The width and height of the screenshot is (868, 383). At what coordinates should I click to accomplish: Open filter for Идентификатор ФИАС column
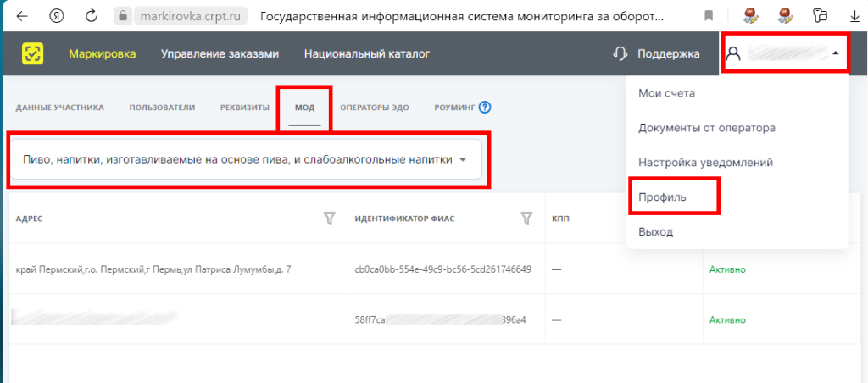tap(526, 219)
